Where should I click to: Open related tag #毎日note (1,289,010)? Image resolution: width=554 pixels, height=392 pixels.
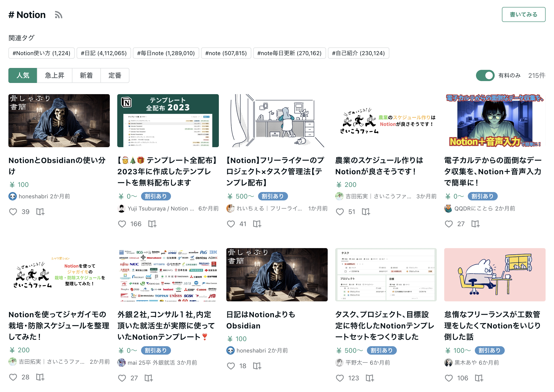tap(166, 53)
